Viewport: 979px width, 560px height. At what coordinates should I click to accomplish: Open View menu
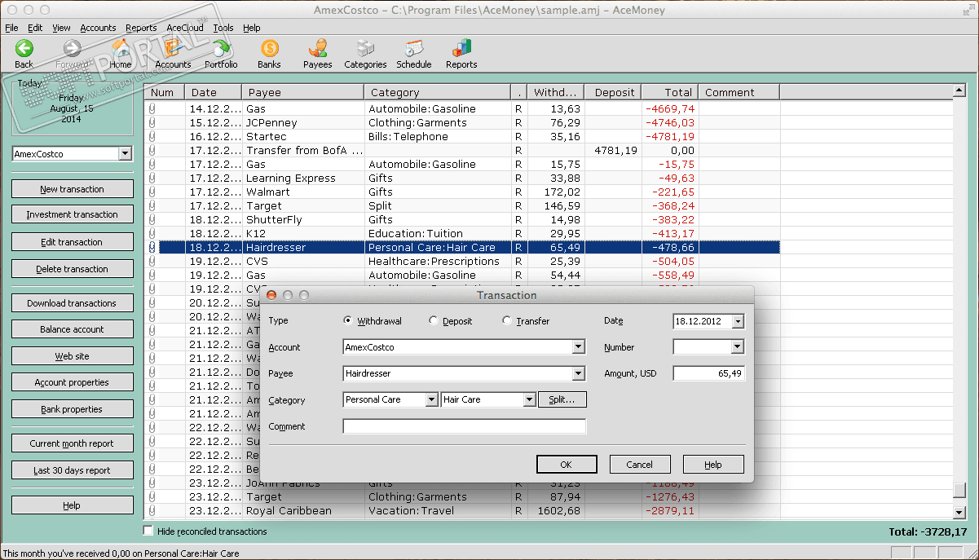coord(61,28)
